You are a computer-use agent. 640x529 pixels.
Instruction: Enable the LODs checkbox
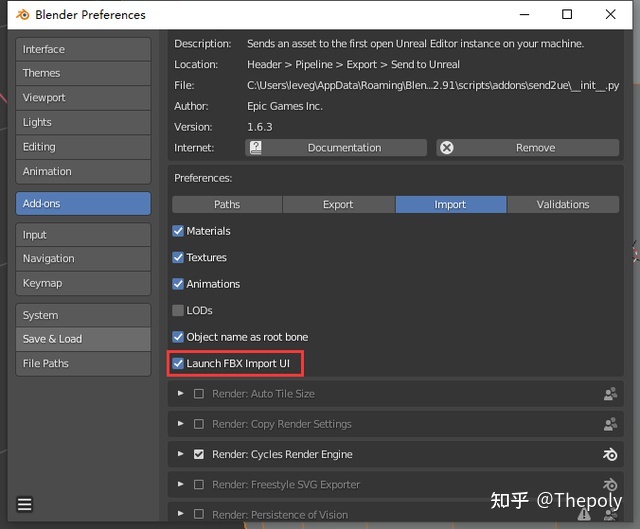pyautogui.click(x=178, y=311)
